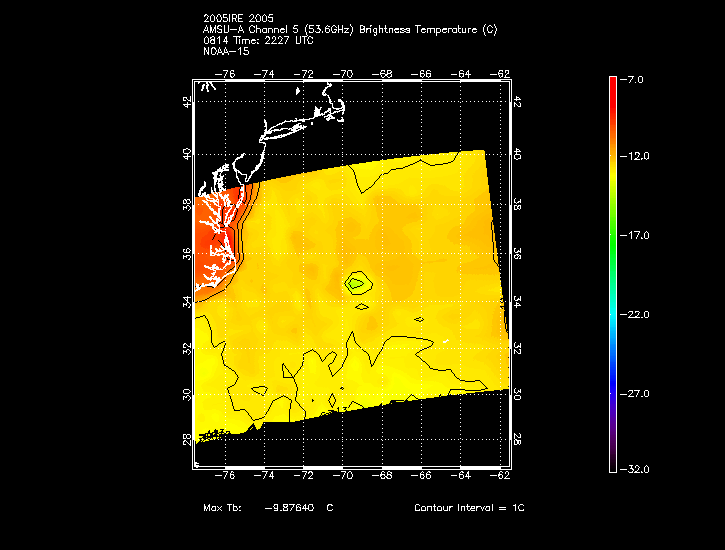Click the NOAA-15 satellite label
Viewport: 725px width, 550px height.
[226, 51]
